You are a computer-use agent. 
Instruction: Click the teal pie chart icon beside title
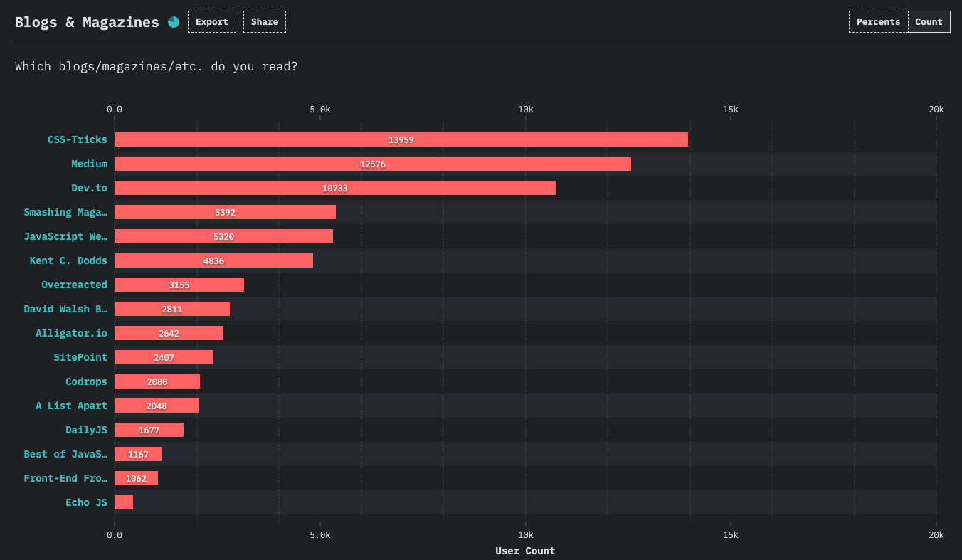pos(174,22)
